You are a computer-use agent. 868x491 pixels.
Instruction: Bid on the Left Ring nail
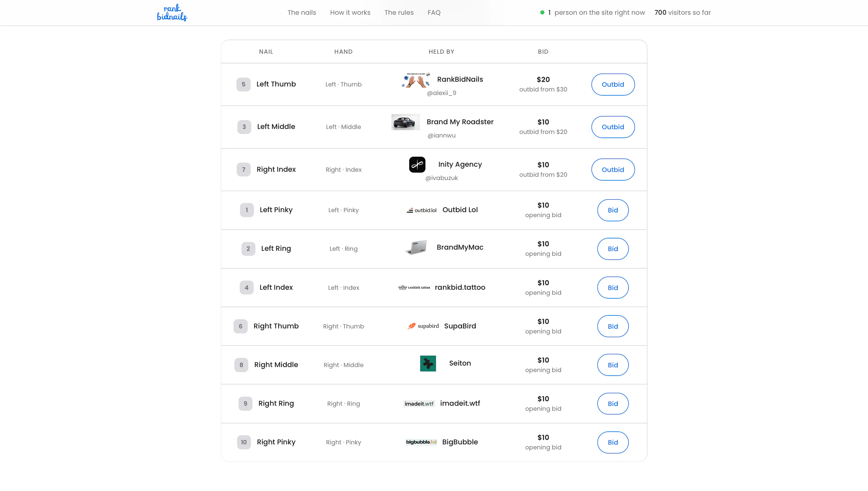click(x=613, y=249)
